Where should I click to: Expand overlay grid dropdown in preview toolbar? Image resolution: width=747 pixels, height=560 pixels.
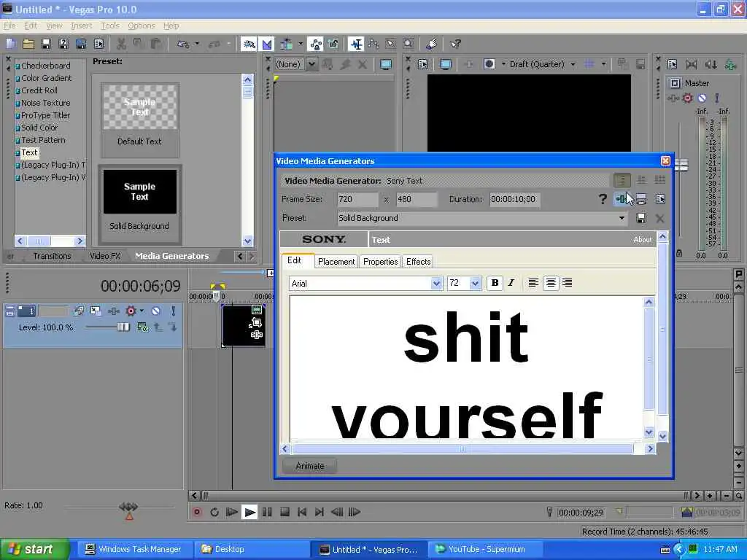603,64
